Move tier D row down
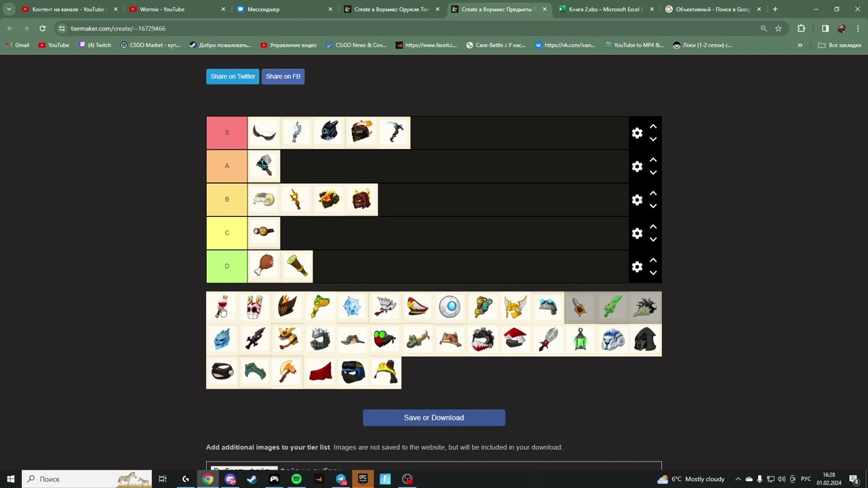Image resolution: width=868 pixels, height=488 pixels. 653,272
